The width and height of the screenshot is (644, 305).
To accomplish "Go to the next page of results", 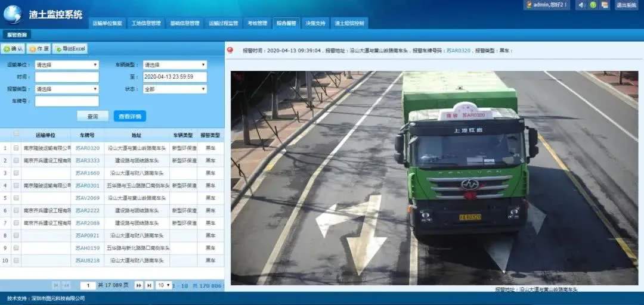I will click(x=138, y=286).
